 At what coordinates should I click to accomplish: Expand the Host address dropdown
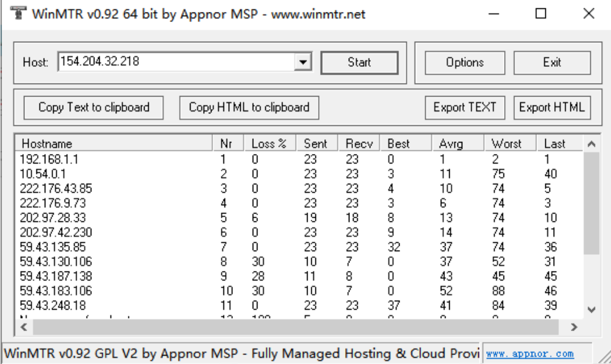click(x=304, y=62)
